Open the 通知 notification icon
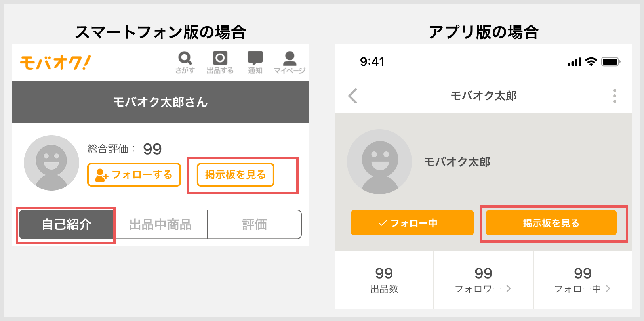644x321 pixels. point(255,62)
